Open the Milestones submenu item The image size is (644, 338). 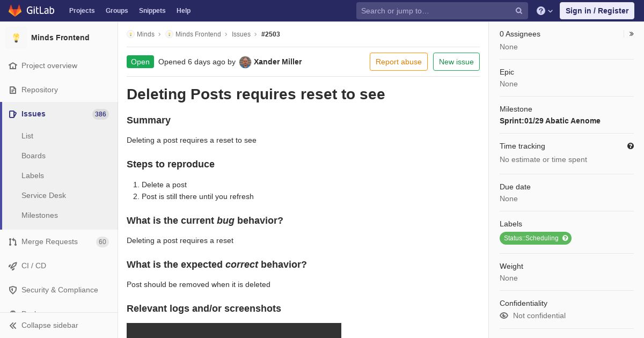coord(40,215)
